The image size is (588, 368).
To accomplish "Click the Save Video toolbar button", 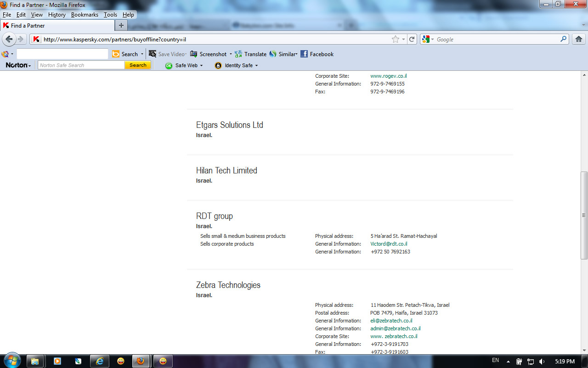I will [x=167, y=54].
